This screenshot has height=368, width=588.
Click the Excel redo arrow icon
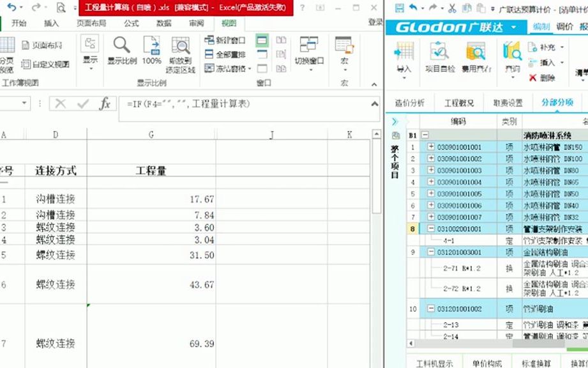[x=36, y=7]
